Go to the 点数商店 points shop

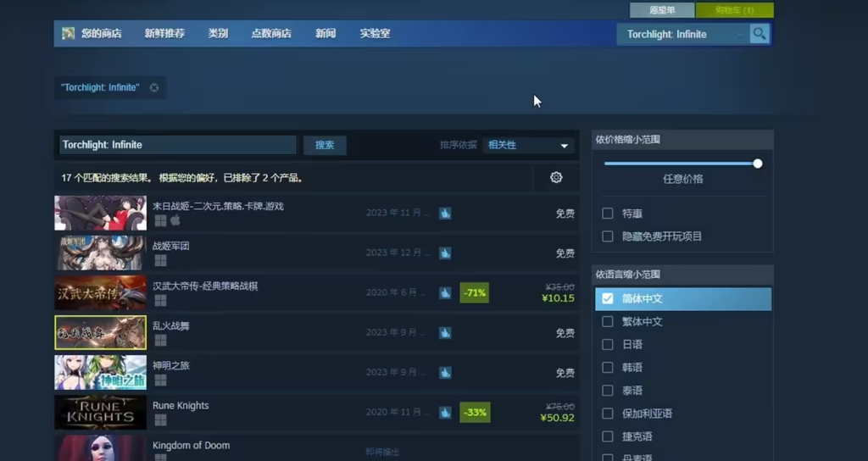pyautogui.click(x=271, y=33)
